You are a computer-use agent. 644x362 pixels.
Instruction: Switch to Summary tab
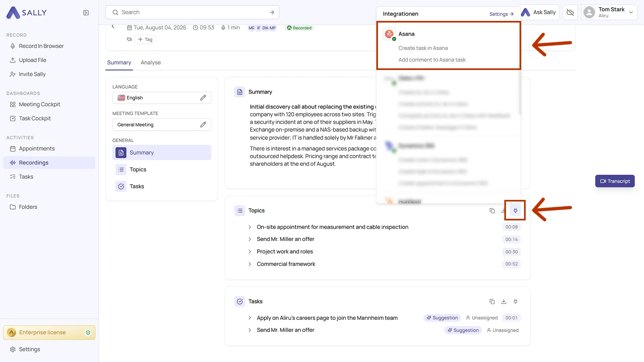(x=119, y=62)
